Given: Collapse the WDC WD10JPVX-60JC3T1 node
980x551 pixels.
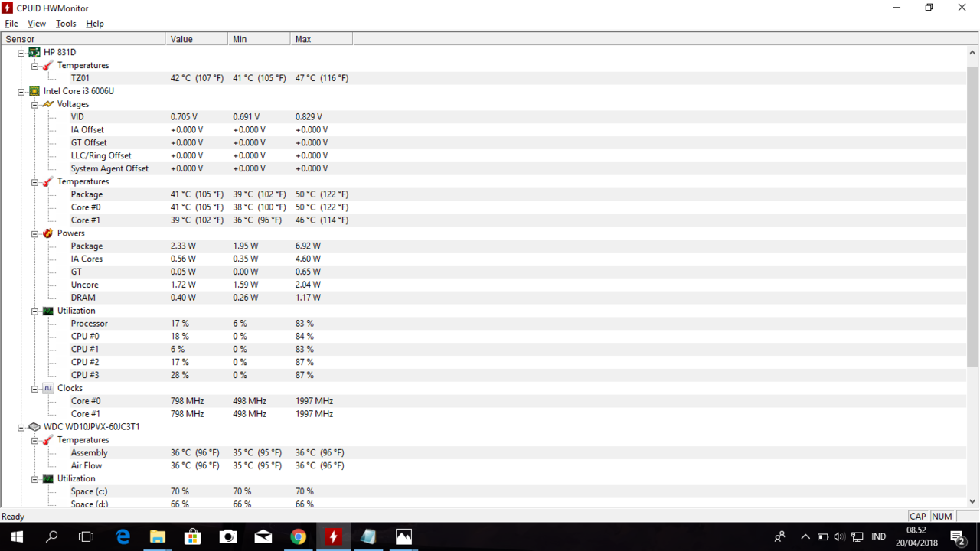Looking at the screenshot, I should 21,427.
